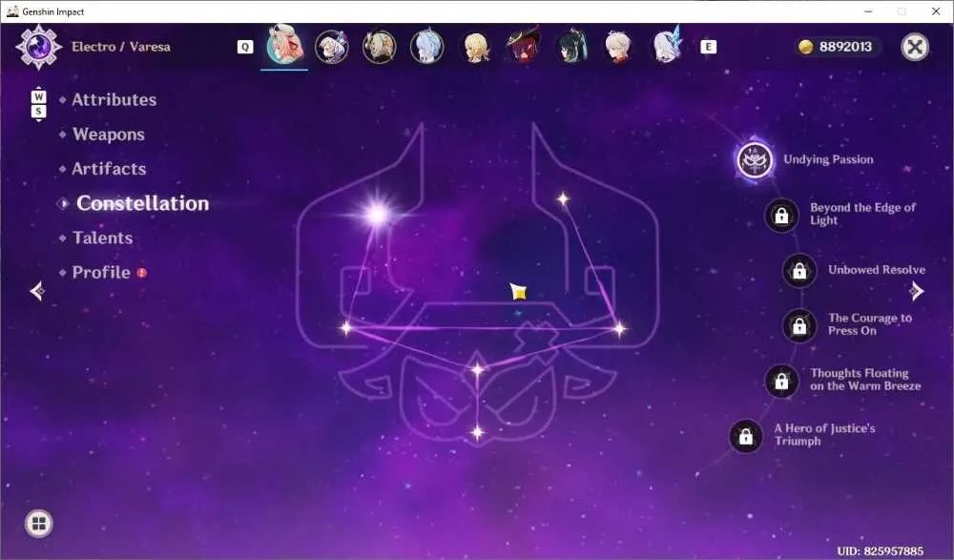Viewport: 954px width, 560px height.
Task: Click the Electro element emblem icon
Action: (39, 47)
